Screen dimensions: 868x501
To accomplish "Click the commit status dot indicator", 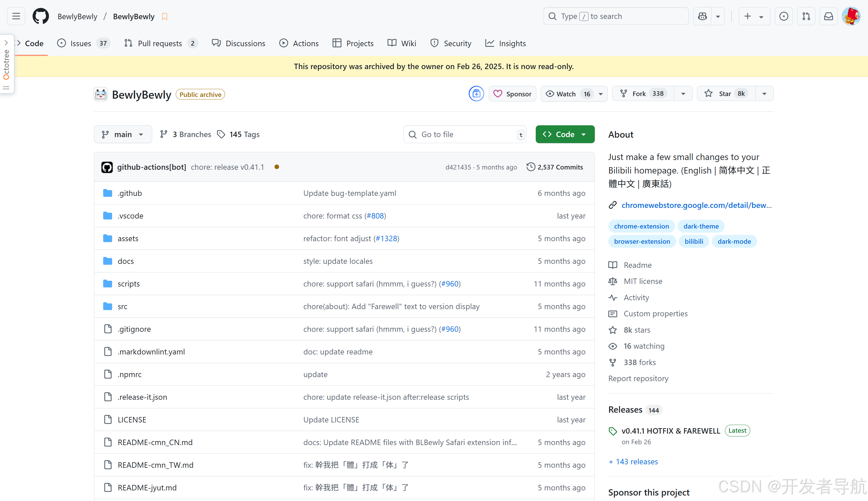I will [277, 167].
